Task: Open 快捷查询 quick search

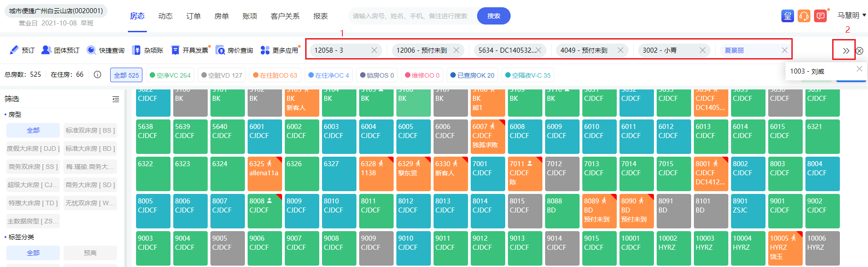Action: tap(105, 50)
